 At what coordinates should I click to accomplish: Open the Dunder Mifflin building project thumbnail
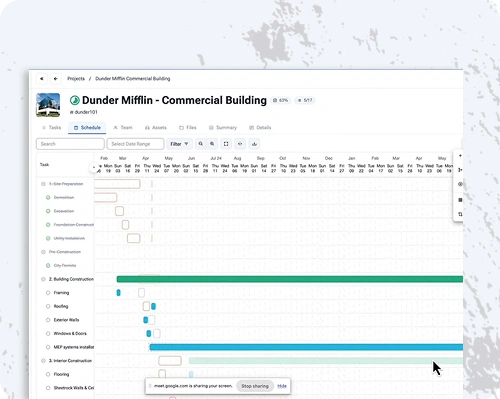48,105
